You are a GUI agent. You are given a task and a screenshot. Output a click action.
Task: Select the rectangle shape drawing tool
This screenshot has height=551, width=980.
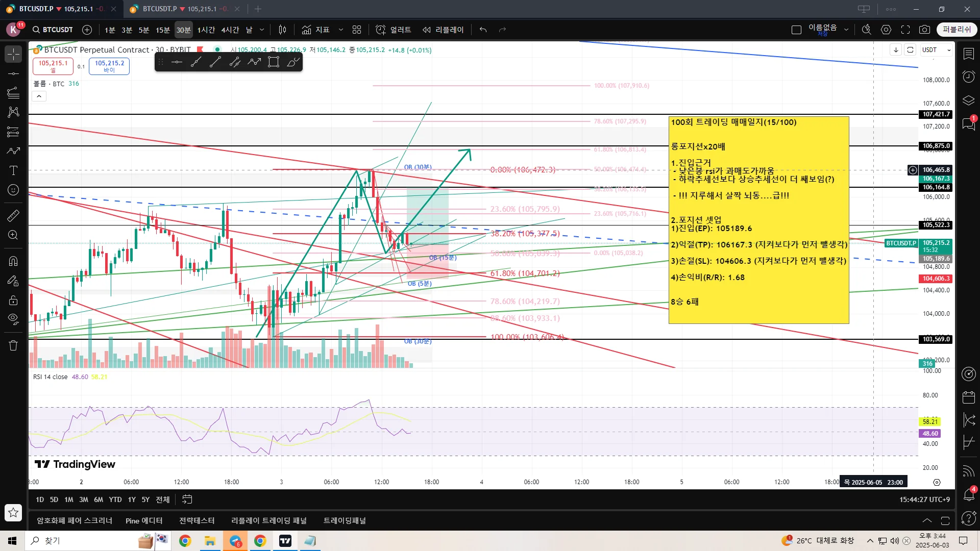(274, 62)
